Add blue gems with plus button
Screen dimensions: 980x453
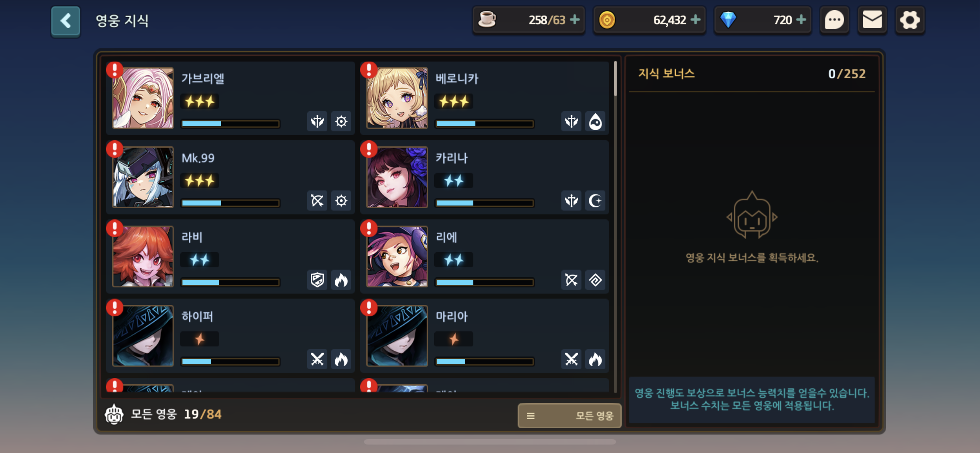point(801,19)
